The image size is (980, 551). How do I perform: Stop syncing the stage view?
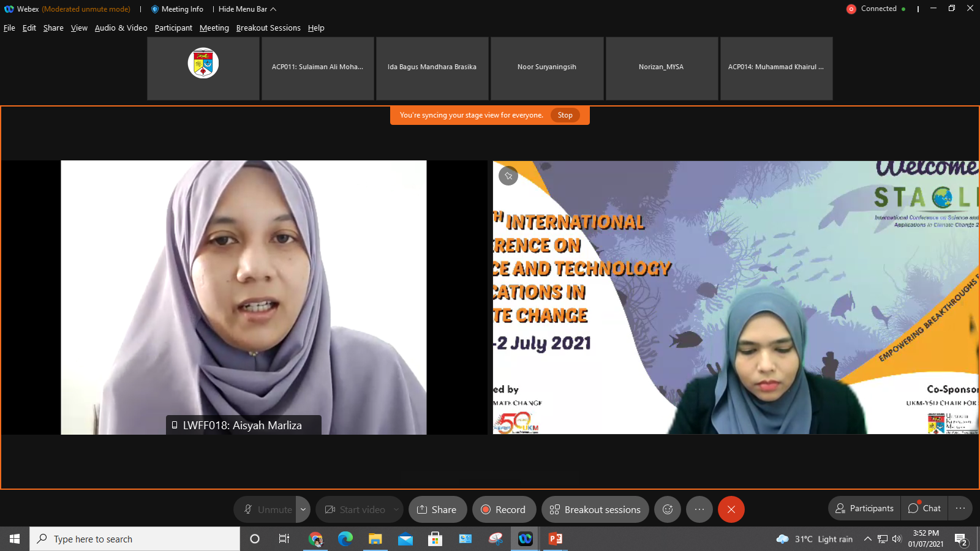pos(565,115)
